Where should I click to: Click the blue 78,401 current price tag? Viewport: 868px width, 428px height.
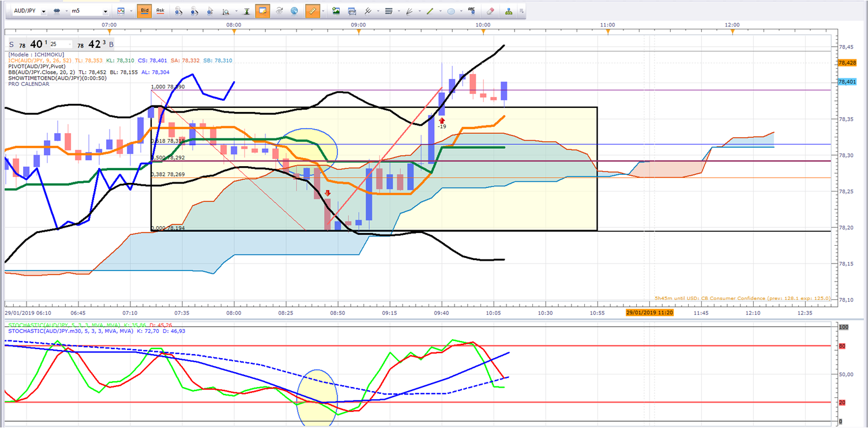(x=847, y=82)
